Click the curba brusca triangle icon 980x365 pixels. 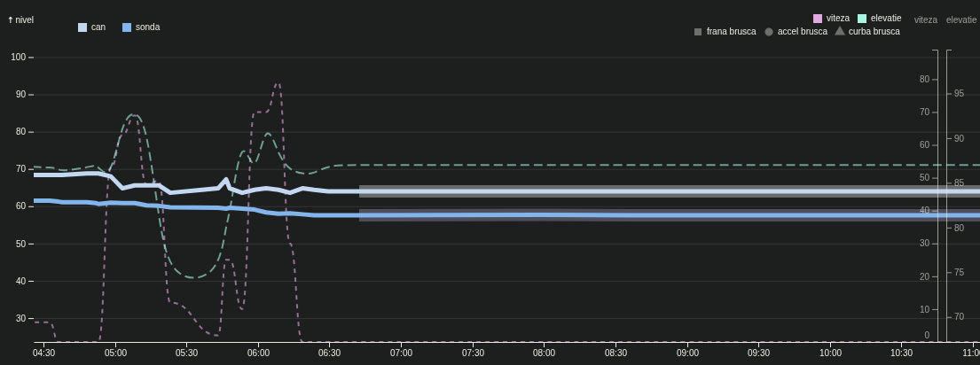[840, 31]
